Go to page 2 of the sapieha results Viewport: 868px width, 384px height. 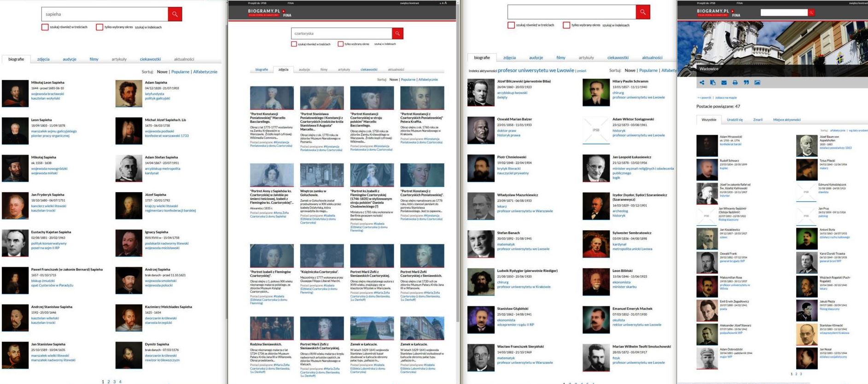click(x=109, y=382)
